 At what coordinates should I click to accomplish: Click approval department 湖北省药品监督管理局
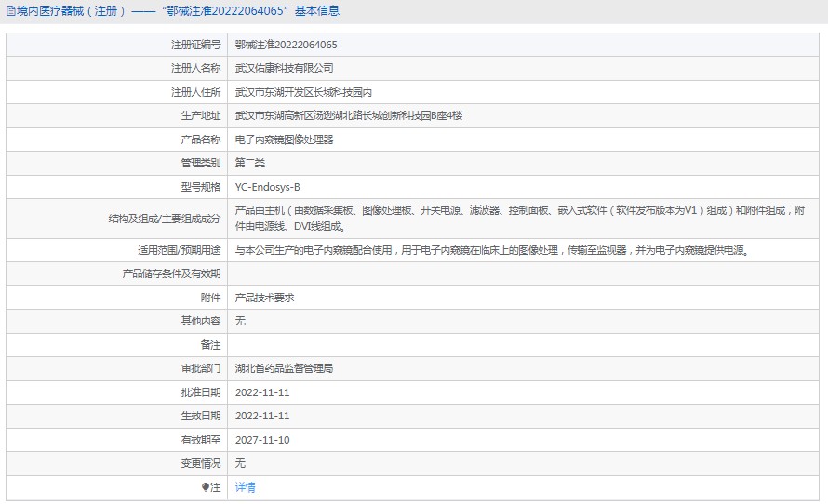(x=284, y=368)
